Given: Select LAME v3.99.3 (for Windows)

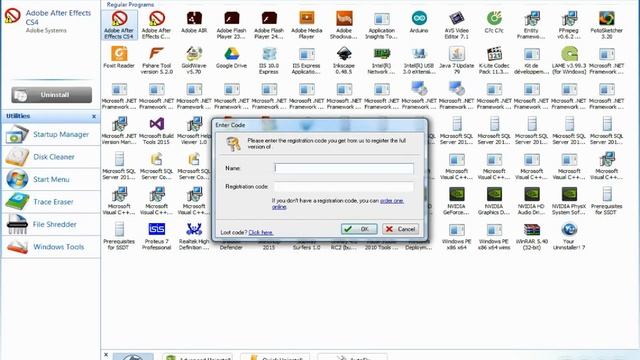Looking at the screenshot, I should pos(569,60).
